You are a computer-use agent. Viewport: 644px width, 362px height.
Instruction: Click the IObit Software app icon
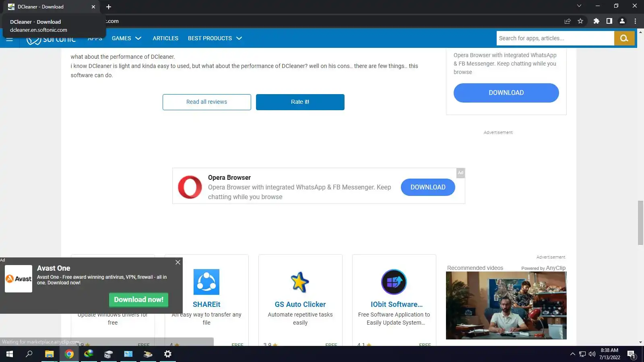click(394, 282)
